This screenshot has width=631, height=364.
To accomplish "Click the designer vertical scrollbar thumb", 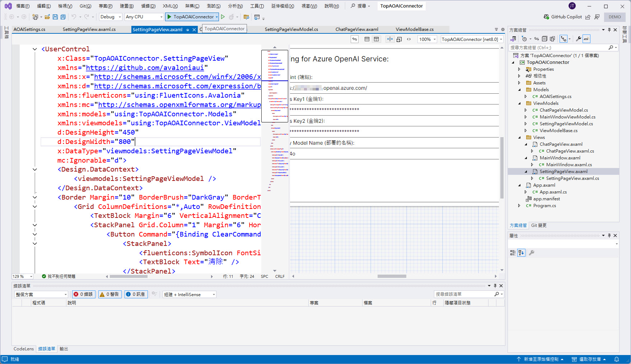I will pos(502,167).
